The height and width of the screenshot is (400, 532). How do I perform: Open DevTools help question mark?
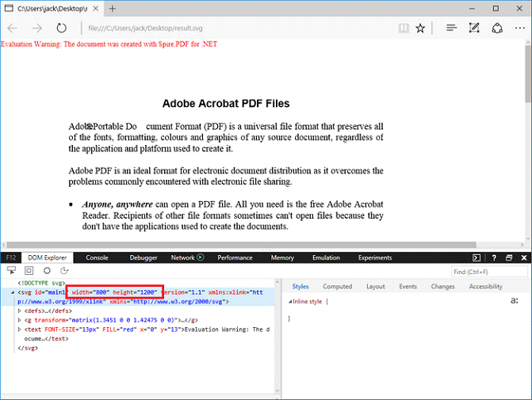point(494,258)
